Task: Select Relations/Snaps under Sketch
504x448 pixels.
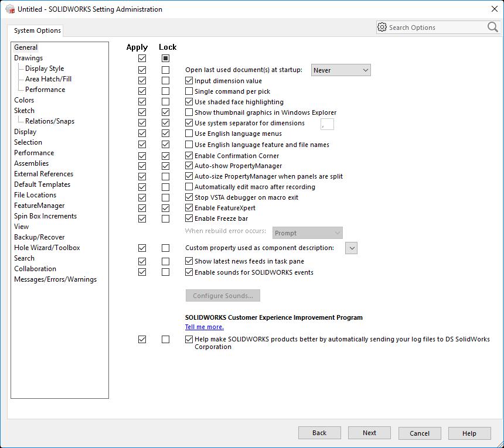Action: (x=50, y=121)
